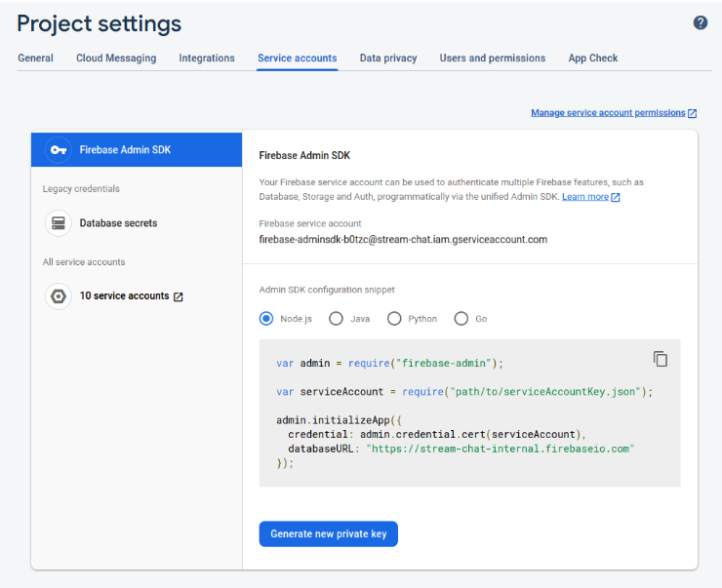Select the Service accounts tab
722x588 pixels.
pos(297,58)
